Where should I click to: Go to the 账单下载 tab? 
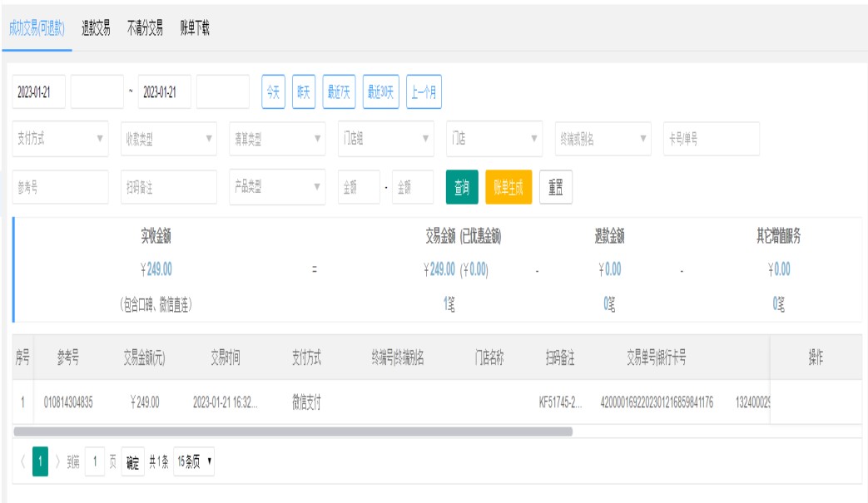195,28
